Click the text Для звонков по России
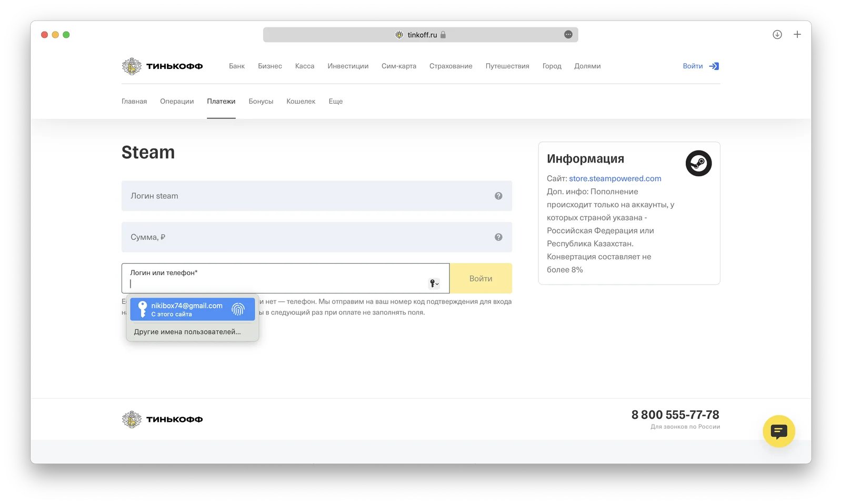The height and width of the screenshot is (504, 842). click(685, 427)
